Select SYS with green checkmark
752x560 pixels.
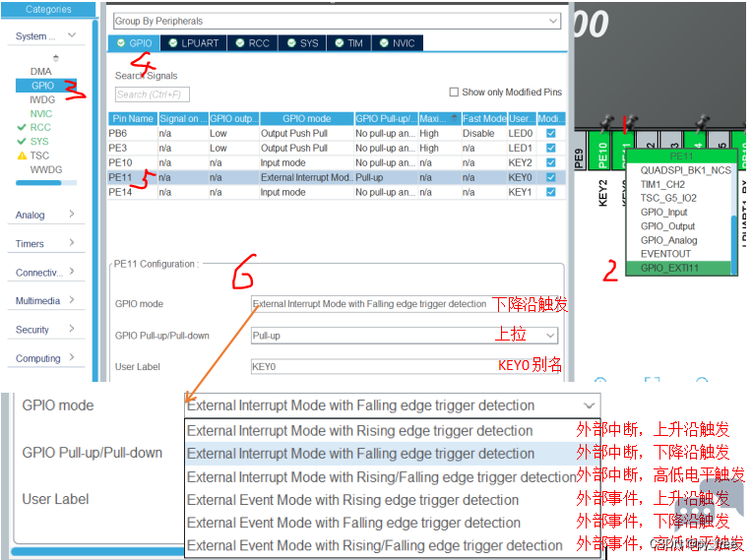pos(33,142)
